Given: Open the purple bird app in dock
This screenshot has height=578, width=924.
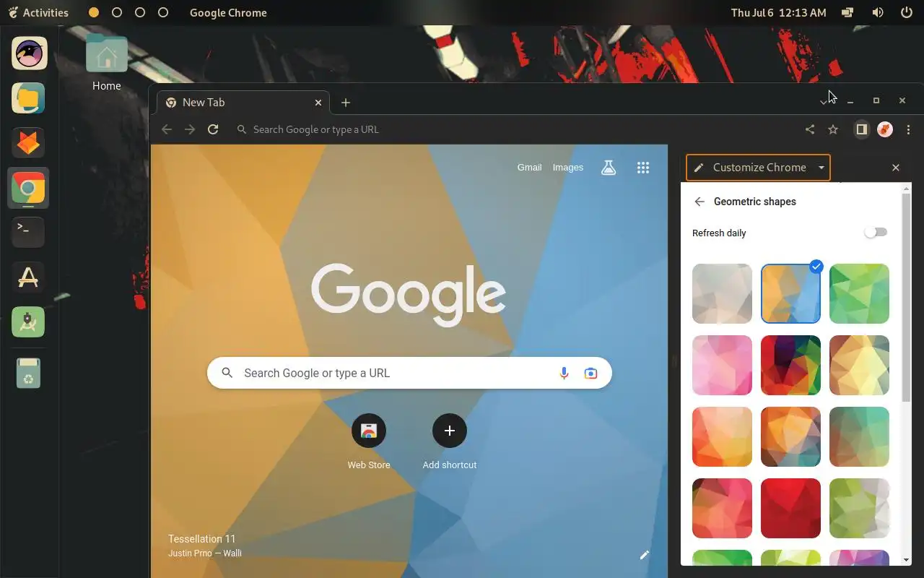Looking at the screenshot, I should click(x=28, y=53).
